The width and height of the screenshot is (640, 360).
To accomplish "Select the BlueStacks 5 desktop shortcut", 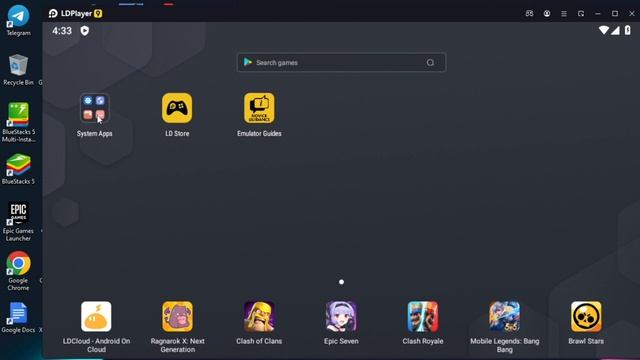I will tap(18, 169).
